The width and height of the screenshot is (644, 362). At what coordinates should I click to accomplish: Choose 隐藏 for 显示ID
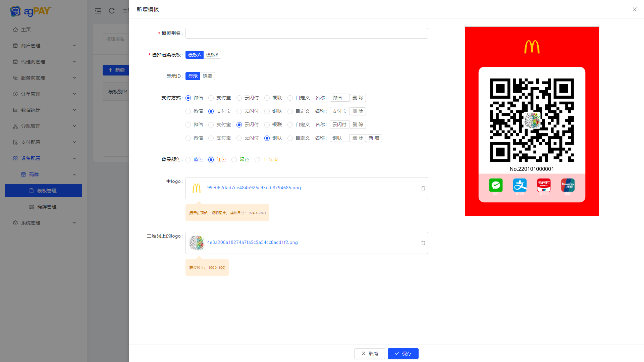click(208, 76)
